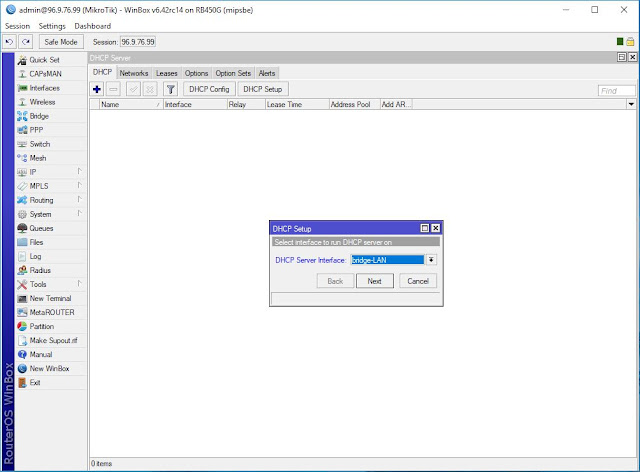Screen dimensions: 640x472
Task: Expand the System submenu
Action: pos(80,213)
